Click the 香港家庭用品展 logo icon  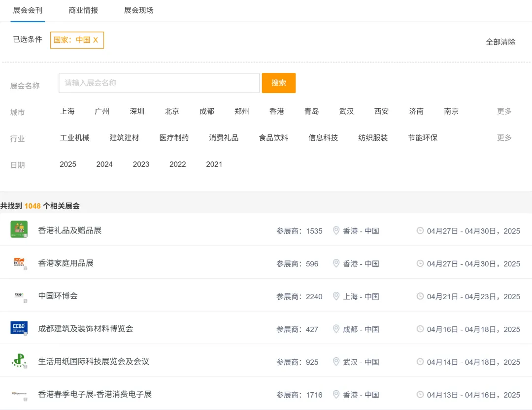pyautogui.click(x=19, y=262)
